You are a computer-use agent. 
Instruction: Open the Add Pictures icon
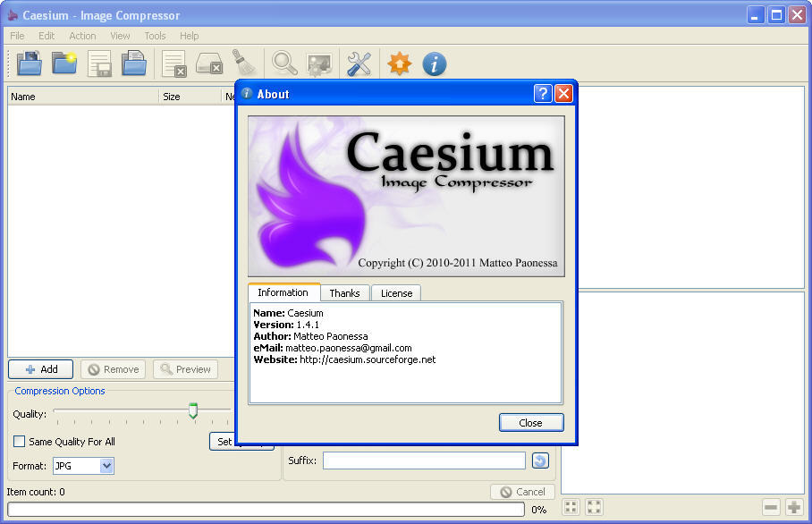(x=28, y=63)
